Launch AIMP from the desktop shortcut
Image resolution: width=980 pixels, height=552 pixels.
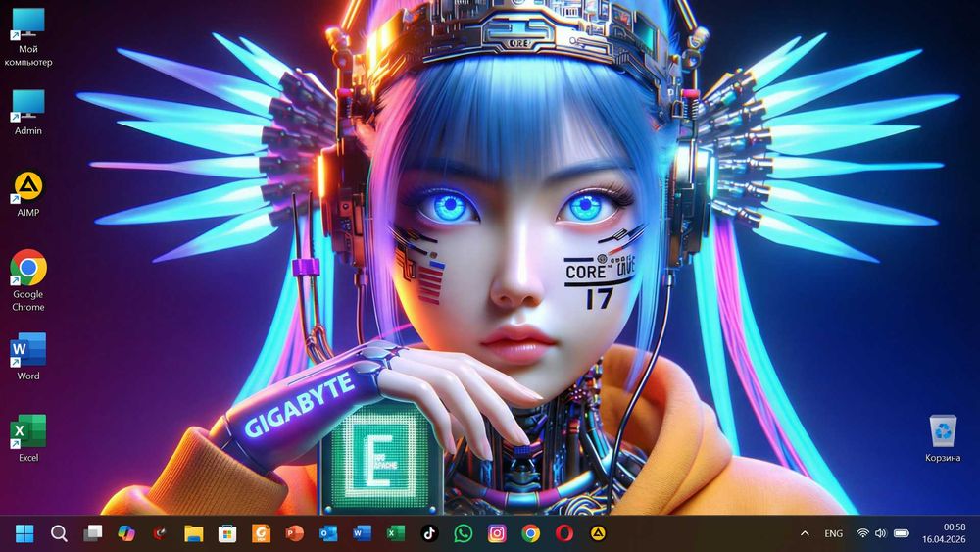tap(28, 194)
